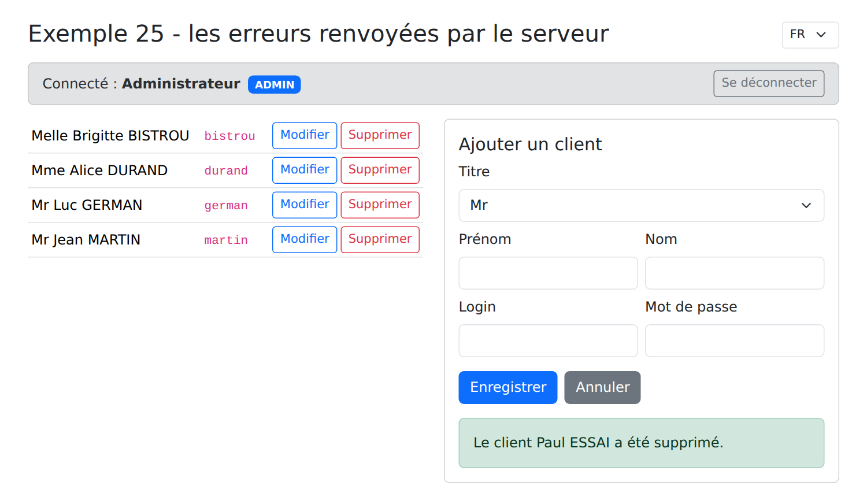
Task: Focus the Prénom input field
Action: [548, 273]
